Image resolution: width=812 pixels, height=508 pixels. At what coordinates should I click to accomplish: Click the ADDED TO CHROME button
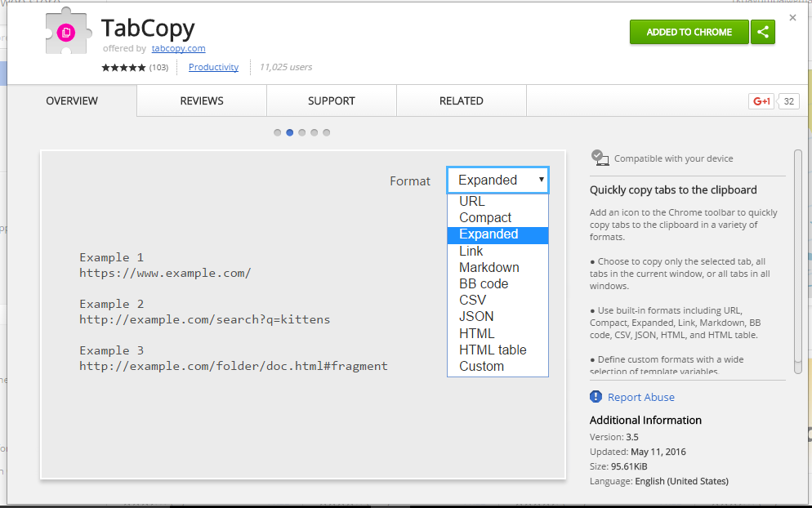point(690,32)
